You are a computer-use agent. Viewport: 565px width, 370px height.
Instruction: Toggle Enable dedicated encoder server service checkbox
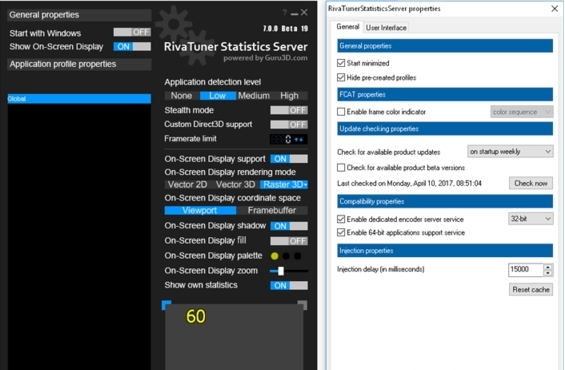point(341,219)
